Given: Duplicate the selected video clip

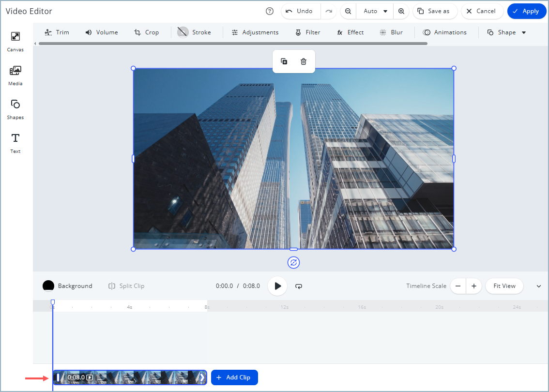Looking at the screenshot, I should tap(284, 61).
